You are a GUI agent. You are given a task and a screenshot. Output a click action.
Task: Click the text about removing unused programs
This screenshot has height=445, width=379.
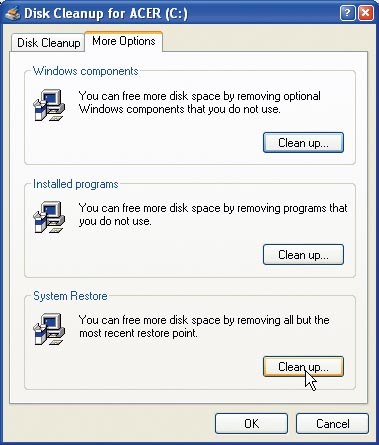213,215
